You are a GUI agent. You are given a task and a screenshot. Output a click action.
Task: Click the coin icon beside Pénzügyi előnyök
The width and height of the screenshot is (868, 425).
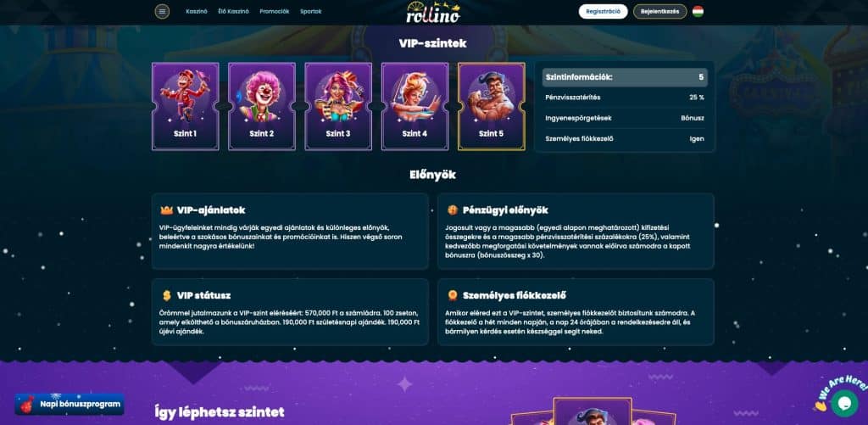453,210
